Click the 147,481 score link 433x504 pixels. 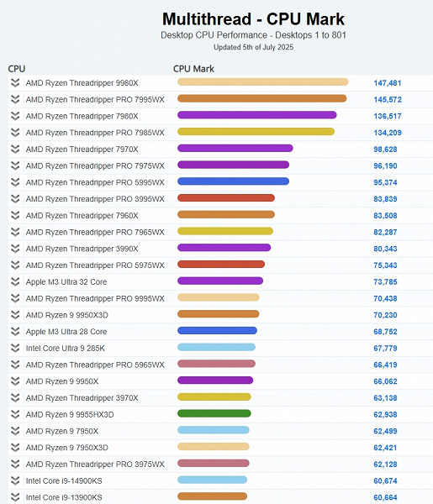tap(388, 83)
